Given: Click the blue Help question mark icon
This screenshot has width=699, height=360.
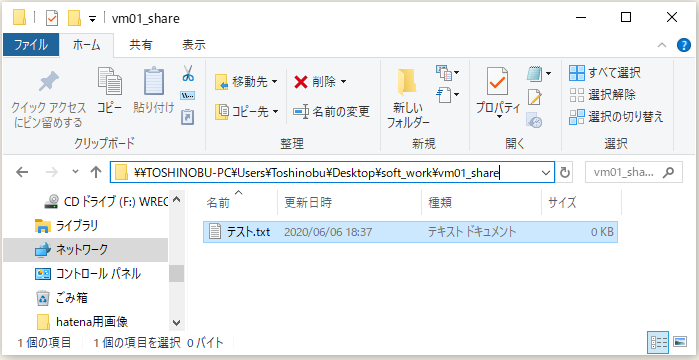Looking at the screenshot, I should tap(683, 45).
